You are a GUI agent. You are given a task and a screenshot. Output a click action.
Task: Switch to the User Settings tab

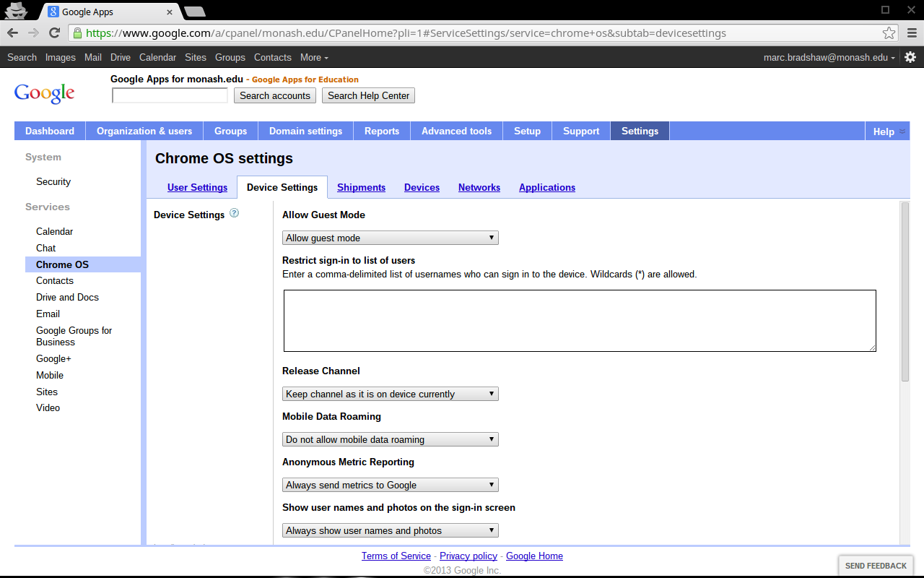coord(197,187)
